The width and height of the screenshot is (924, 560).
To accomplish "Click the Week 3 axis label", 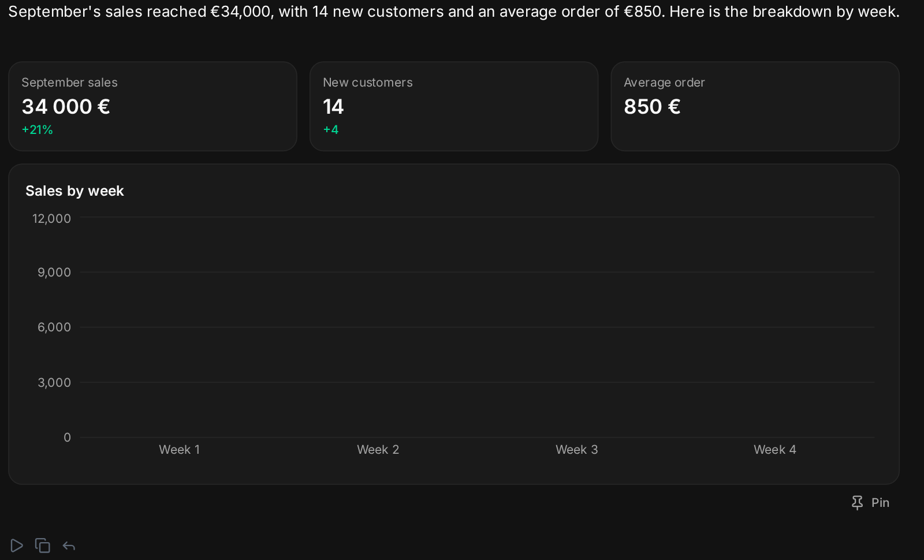I will click(577, 450).
